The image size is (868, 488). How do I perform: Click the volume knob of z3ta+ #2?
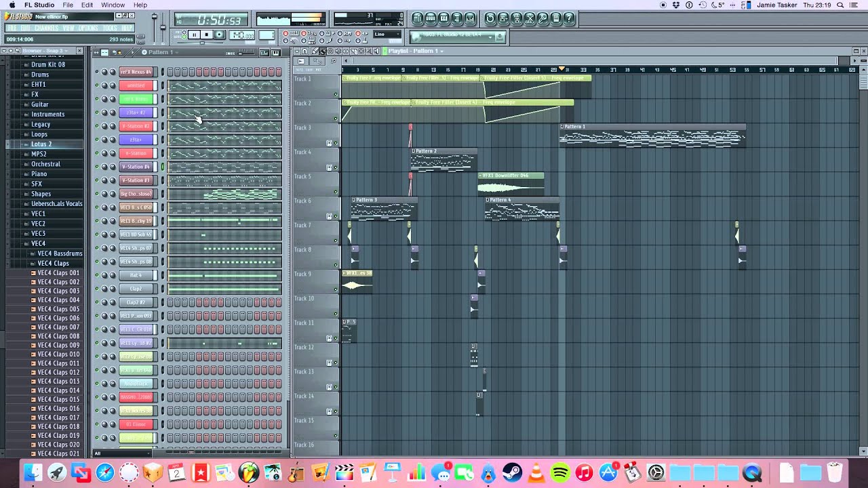tap(113, 113)
